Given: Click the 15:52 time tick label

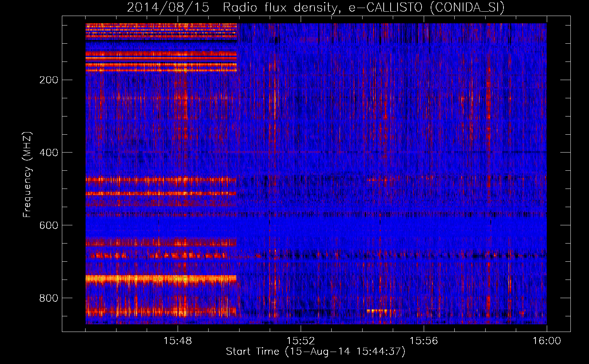Looking at the screenshot, I should point(301,341).
